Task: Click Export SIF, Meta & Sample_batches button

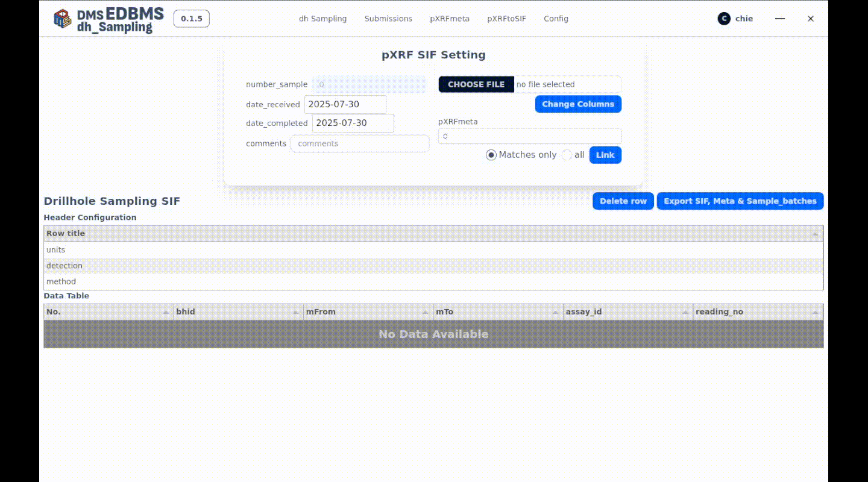Action: coord(740,201)
